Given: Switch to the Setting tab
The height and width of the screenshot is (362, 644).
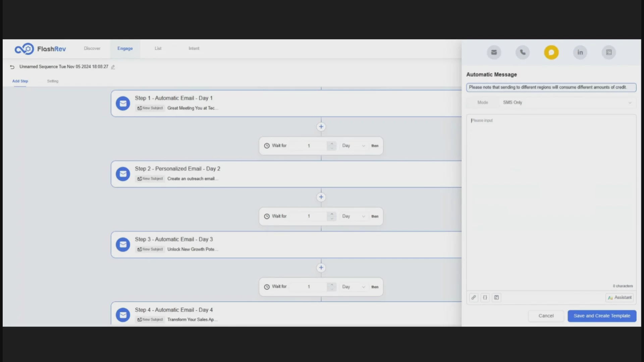Looking at the screenshot, I should (53, 81).
